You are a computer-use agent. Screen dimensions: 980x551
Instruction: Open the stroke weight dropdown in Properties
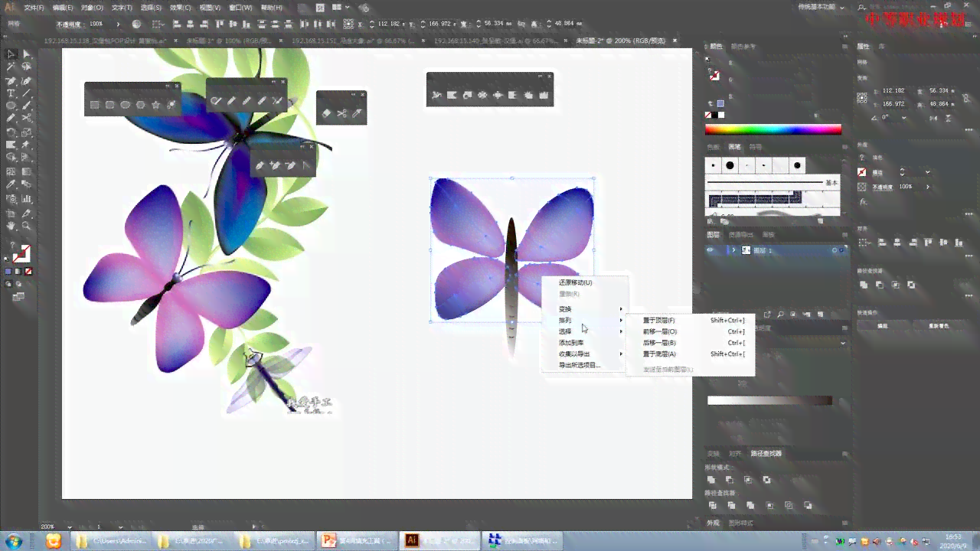pos(928,172)
